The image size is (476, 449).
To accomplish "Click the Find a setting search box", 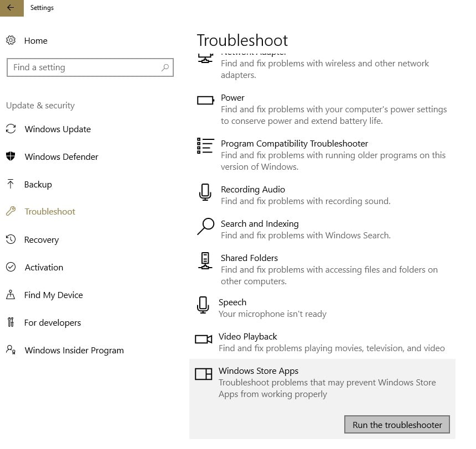I will [x=83, y=67].
